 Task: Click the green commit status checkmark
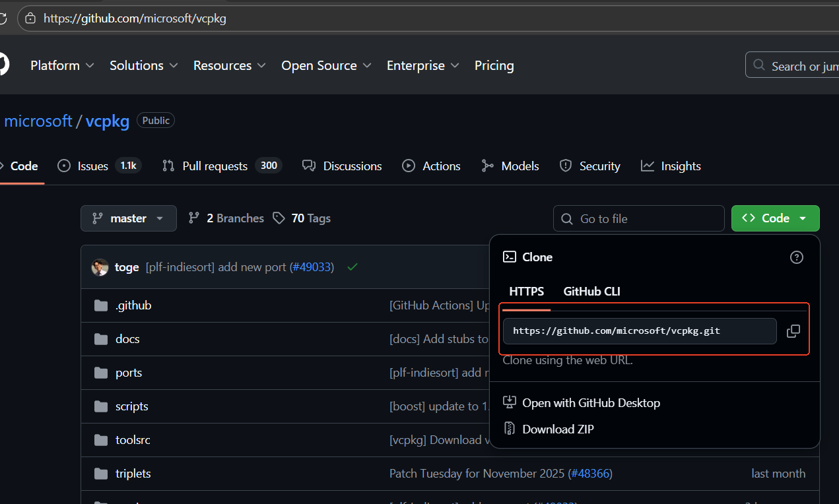pos(352,267)
